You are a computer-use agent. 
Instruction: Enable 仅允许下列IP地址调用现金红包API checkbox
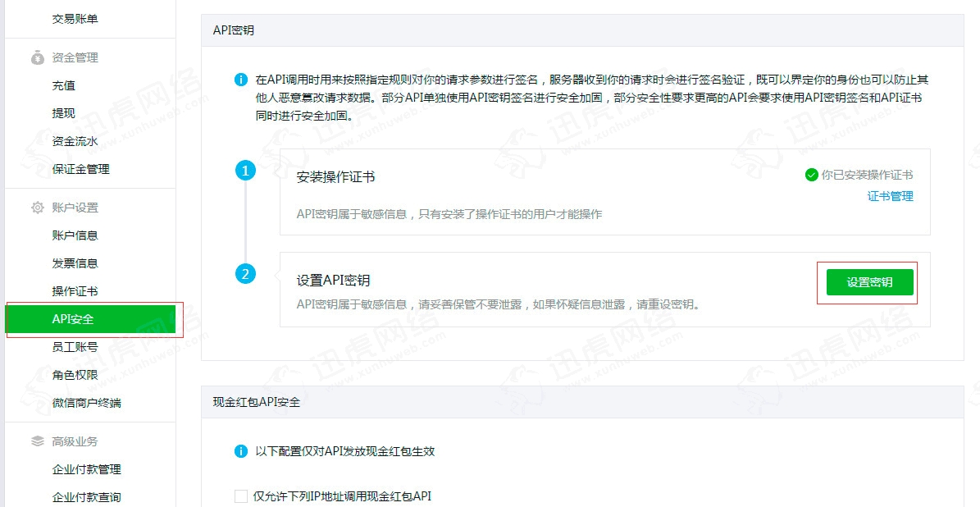coord(241,496)
